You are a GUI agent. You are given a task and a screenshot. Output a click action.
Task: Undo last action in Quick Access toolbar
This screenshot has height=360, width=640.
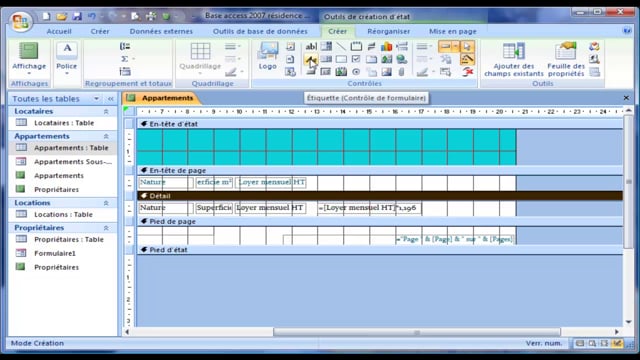click(x=91, y=16)
